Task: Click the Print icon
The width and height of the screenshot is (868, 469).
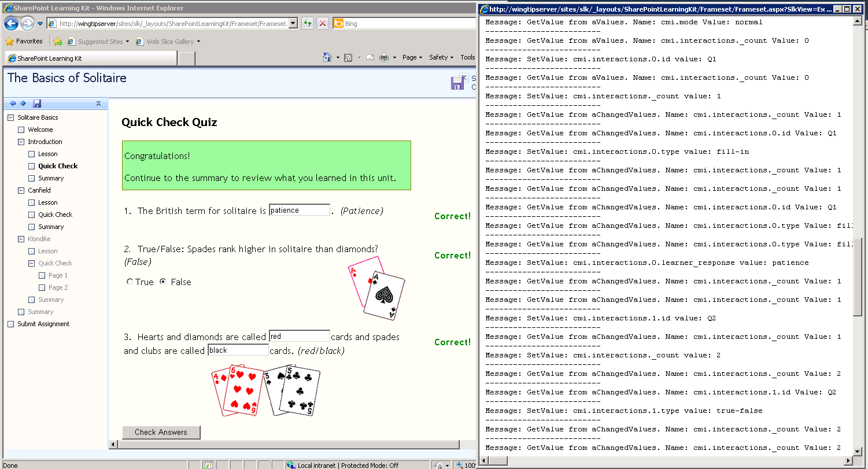Action: click(x=383, y=57)
